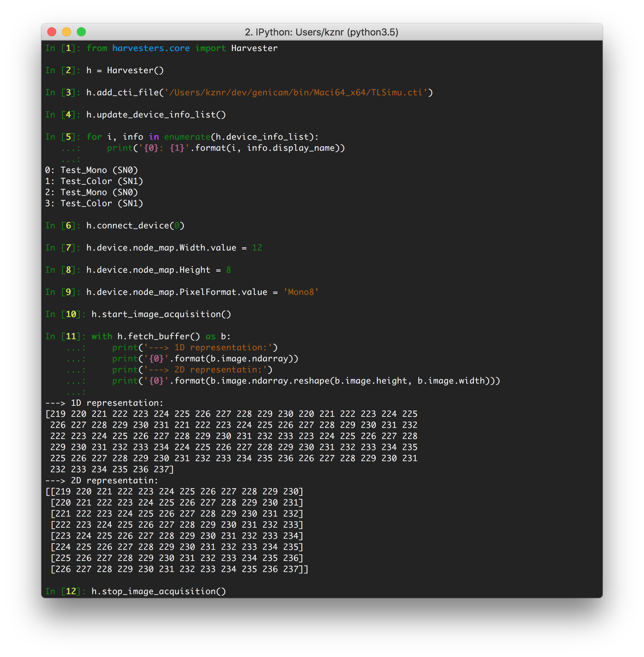
Task: Click 'h.connect_device(0)' command
Action: click(135, 226)
